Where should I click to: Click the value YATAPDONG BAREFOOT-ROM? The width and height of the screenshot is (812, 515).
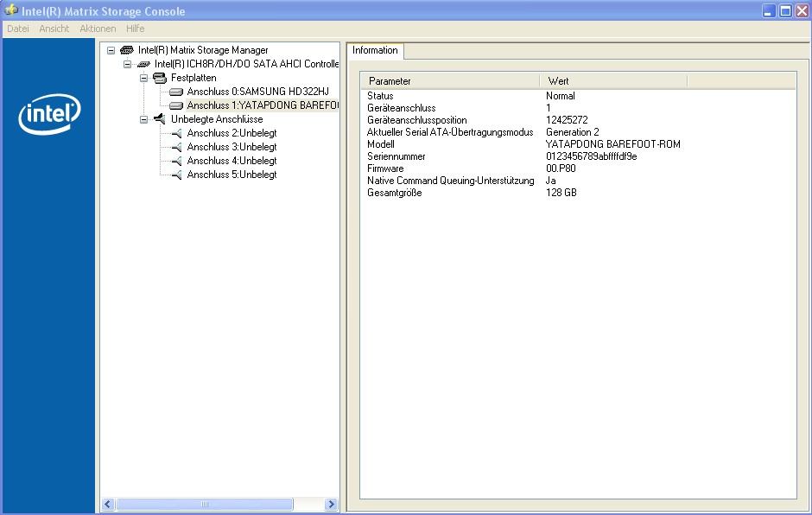pyautogui.click(x=613, y=144)
